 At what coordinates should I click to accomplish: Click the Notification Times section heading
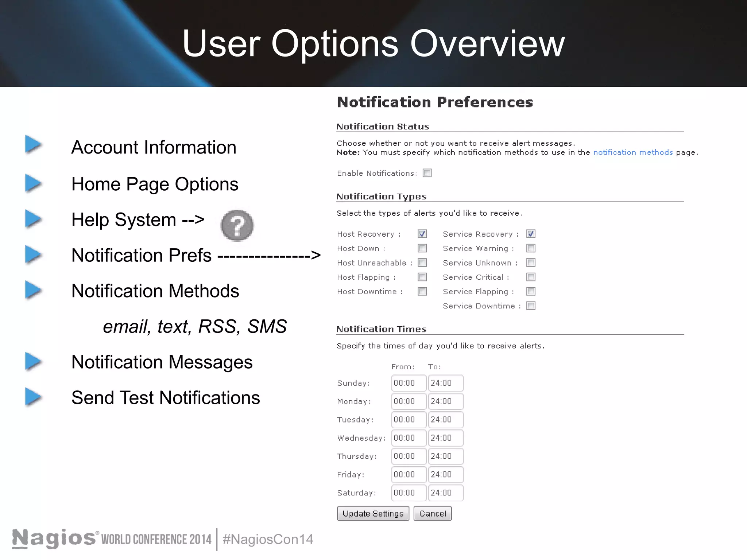(382, 329)
